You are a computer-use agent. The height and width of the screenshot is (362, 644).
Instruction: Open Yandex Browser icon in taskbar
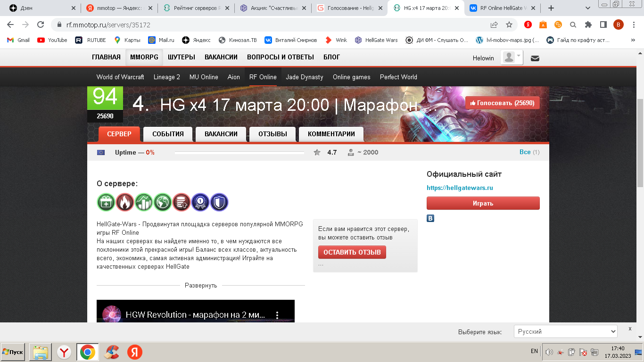click(65, 352)
